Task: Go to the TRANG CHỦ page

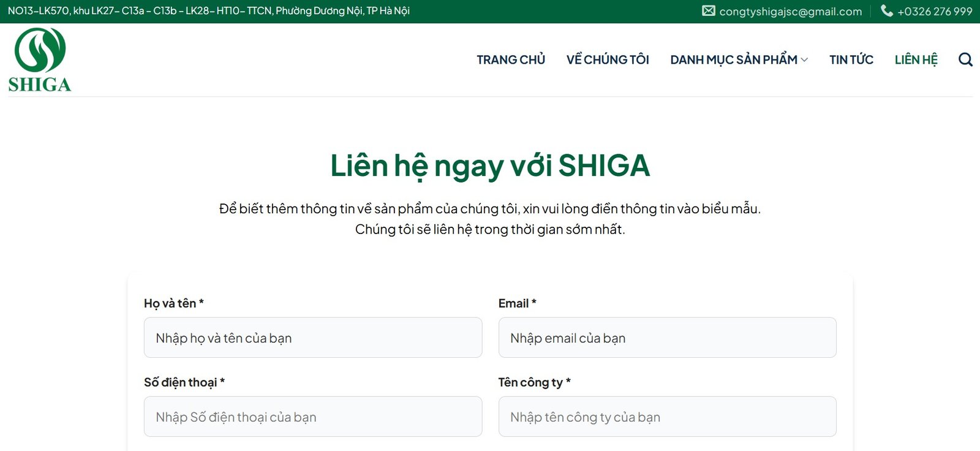Action: tap(511, 60)
